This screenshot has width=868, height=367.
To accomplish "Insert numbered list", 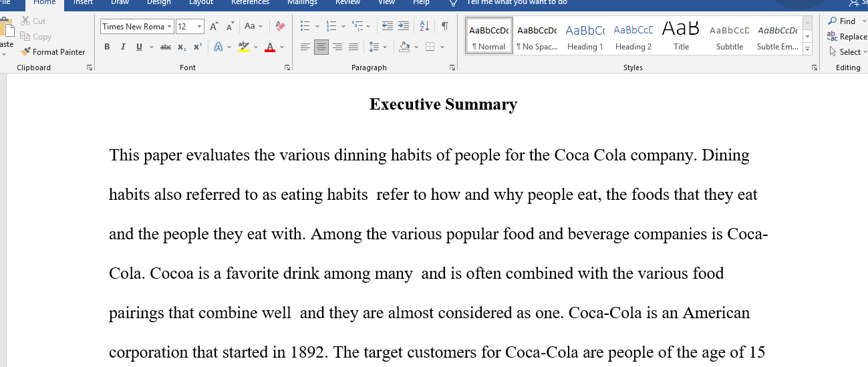I will [x=331, y=26].
